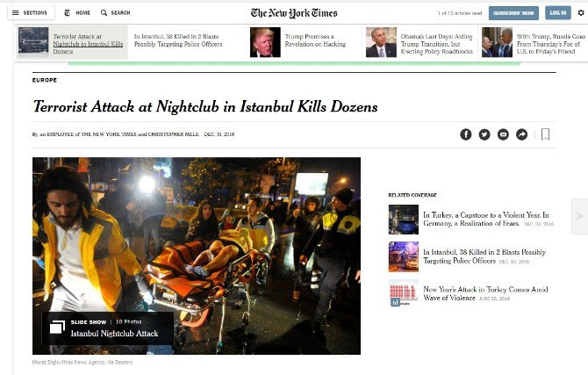Share article on Facebook icon
Viewport: 588px width, 375px height.
click(466, 134)
